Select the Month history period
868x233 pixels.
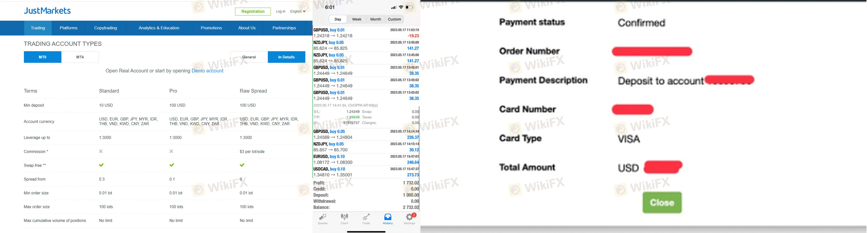tap(376, 19)
